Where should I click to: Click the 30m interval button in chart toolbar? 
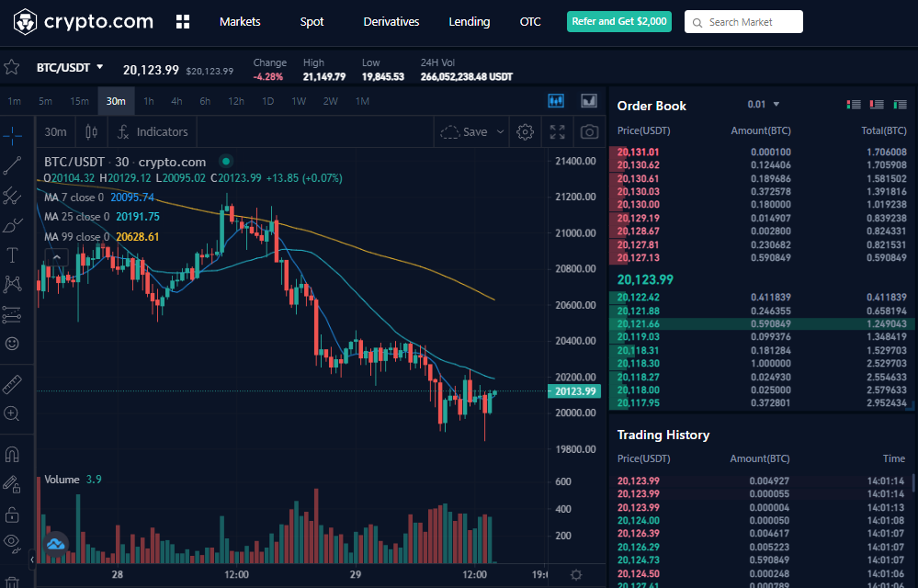56,132
